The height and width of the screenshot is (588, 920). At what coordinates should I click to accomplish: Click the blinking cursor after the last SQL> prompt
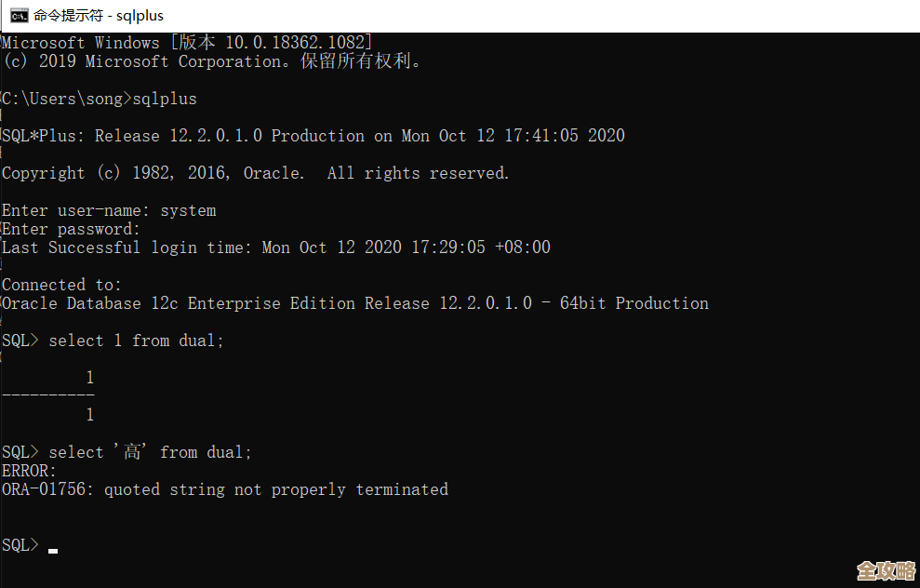[53, 550]
